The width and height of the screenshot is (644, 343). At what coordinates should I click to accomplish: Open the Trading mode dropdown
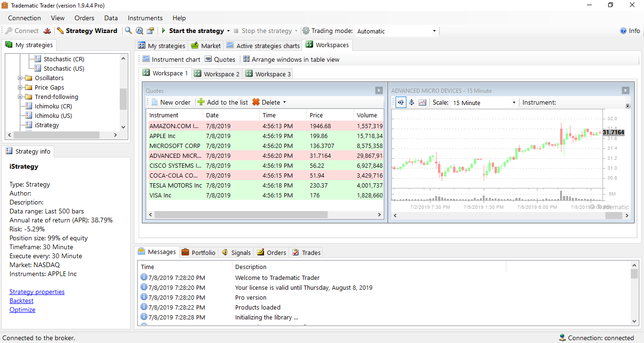434,31
